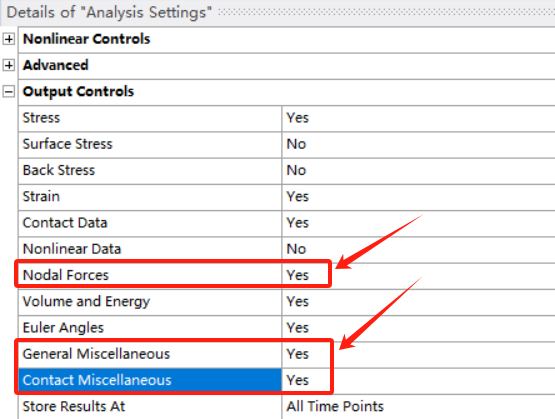This screenshot has width=555, height=419.
Task: Select the Contact Miscellaneous property row
Action: (x=287, y=380)
